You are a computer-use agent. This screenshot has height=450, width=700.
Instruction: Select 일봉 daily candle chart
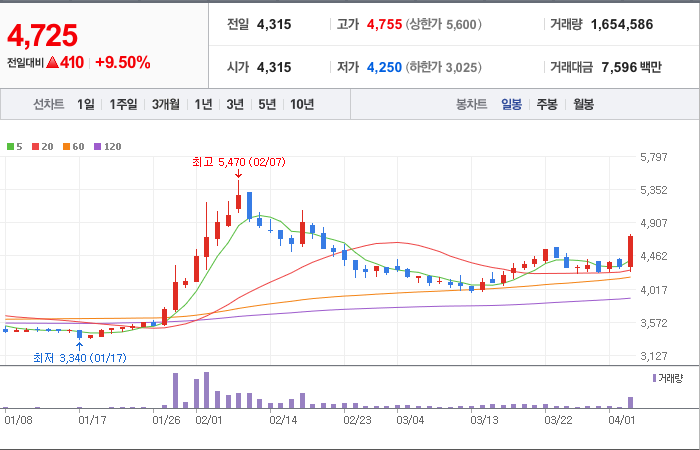click(x=511, y=104)
